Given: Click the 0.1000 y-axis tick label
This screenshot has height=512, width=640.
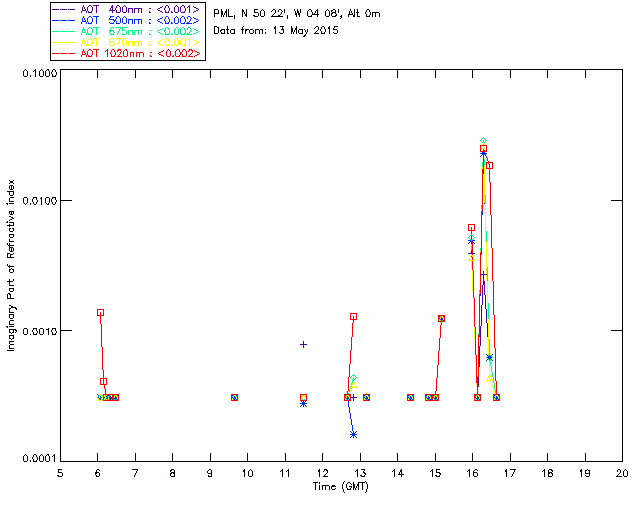Looking at the screenshot, I should [40, 73].
